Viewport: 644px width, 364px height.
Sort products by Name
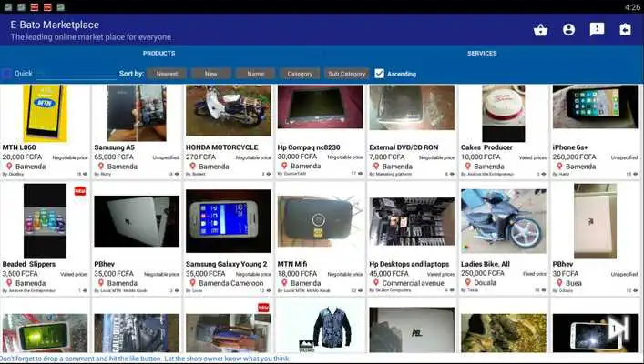[x=255, y=74]
